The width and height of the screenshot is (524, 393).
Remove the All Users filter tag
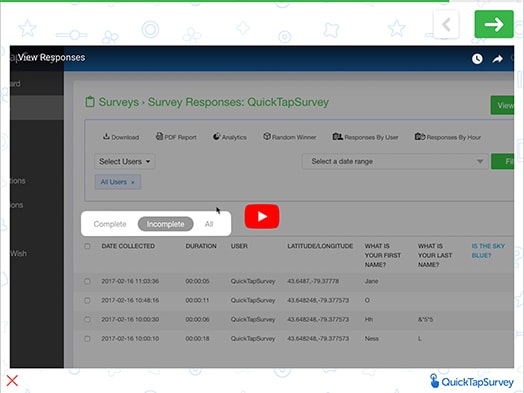[x=133, y=182]
